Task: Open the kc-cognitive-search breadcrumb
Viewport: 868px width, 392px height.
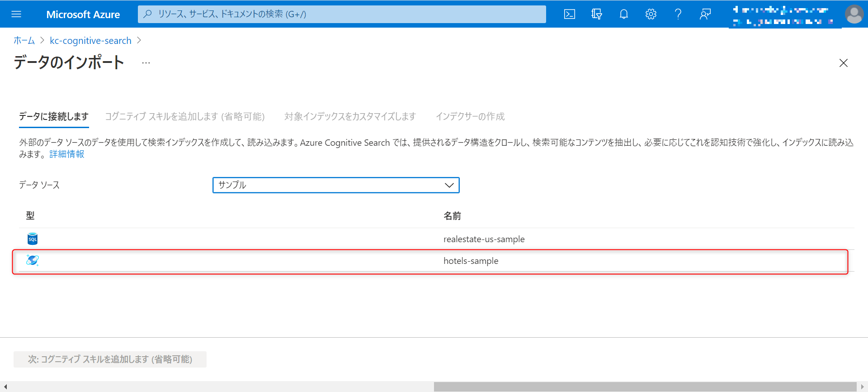Action: pyautogui.click(x=90, y=41)
